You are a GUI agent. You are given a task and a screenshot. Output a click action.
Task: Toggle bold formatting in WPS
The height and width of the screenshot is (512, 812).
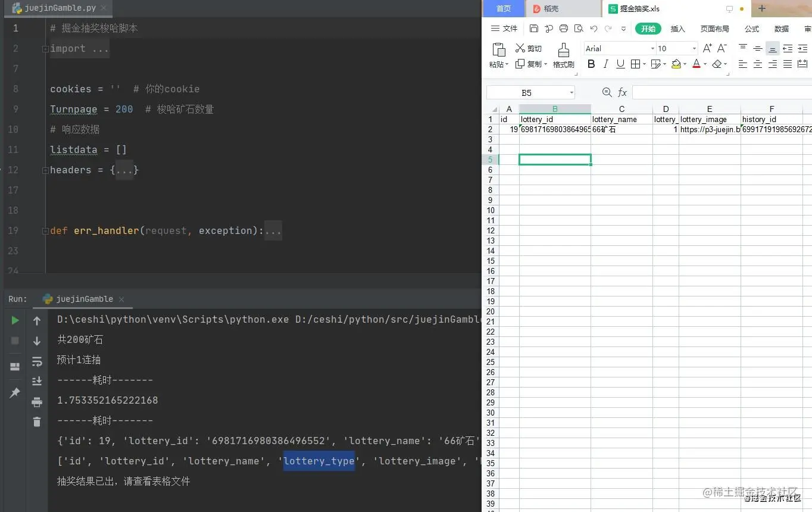[591, 64]
